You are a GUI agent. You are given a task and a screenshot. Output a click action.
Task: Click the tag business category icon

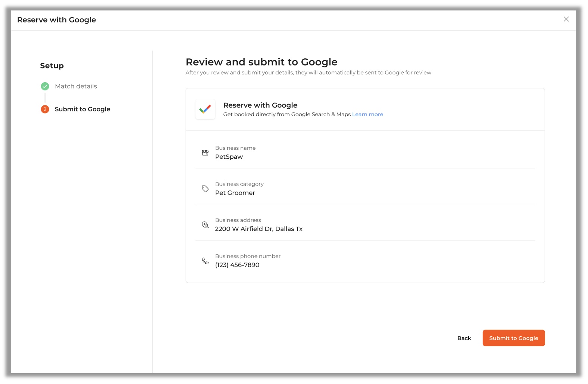pyautogui.click(x=205, y=189)
